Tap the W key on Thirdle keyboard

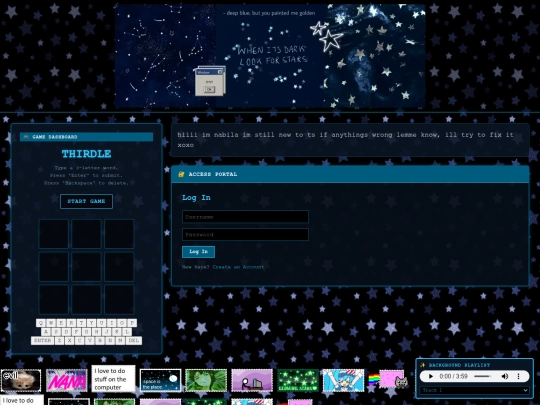point(51,323)
